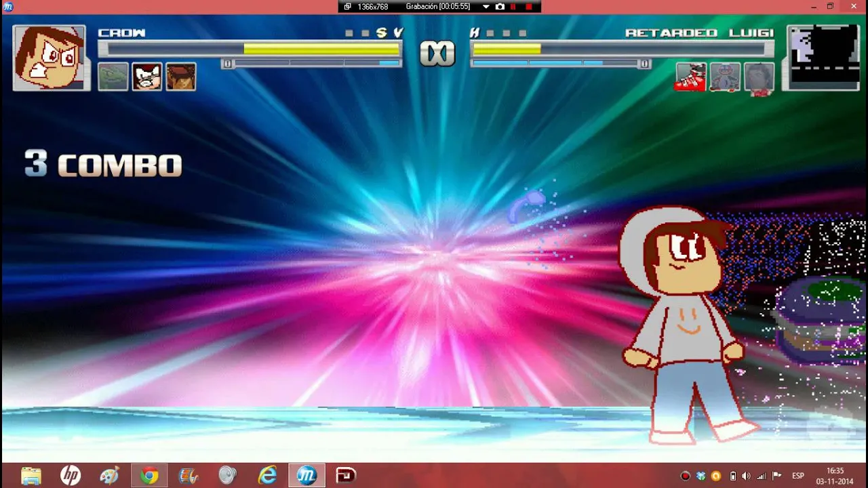Screen dimensions: 868x488
Task: Select Crow's brown-haired third teammate icon
Action: pyautogui.click(x=181, y=77)
